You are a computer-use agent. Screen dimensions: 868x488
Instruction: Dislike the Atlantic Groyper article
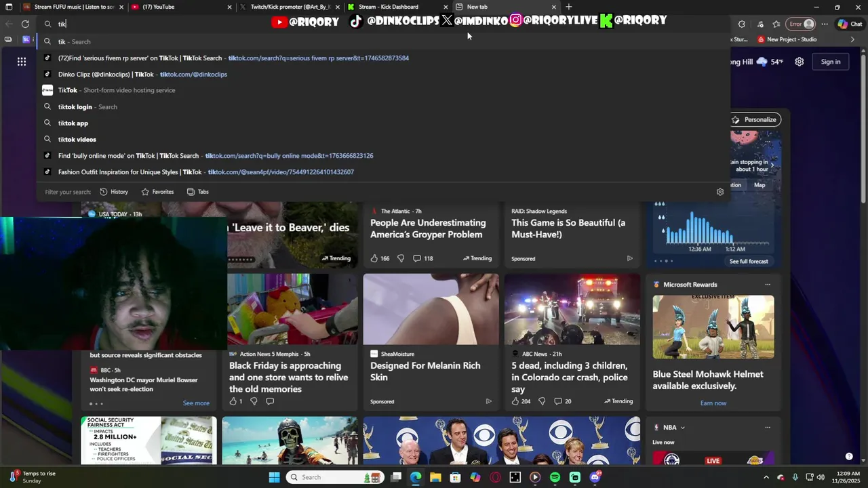tap(400, 258)
